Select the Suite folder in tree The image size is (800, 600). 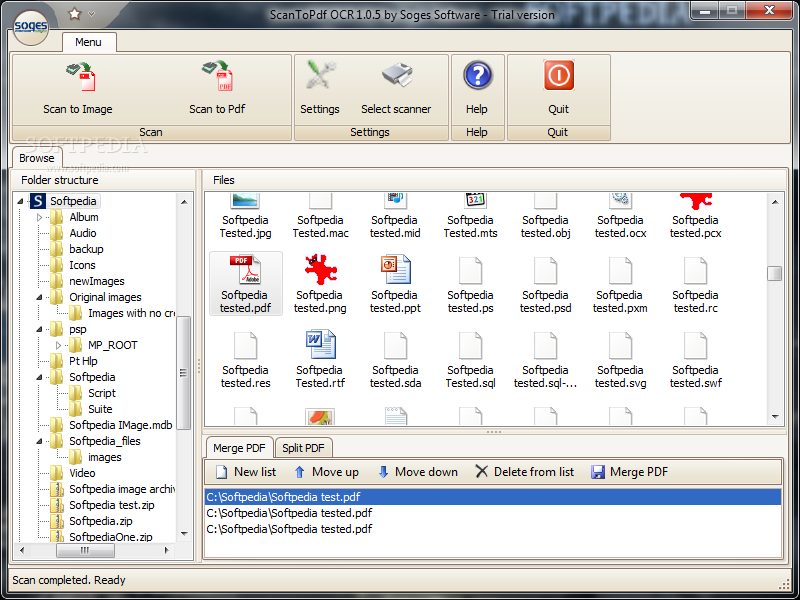point(91,409)
